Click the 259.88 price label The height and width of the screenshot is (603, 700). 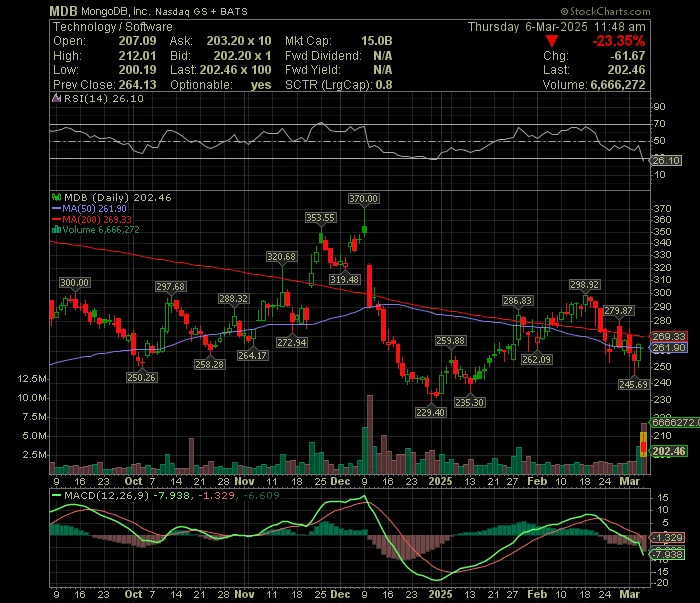pyautogui.click(x=451, y=341)
